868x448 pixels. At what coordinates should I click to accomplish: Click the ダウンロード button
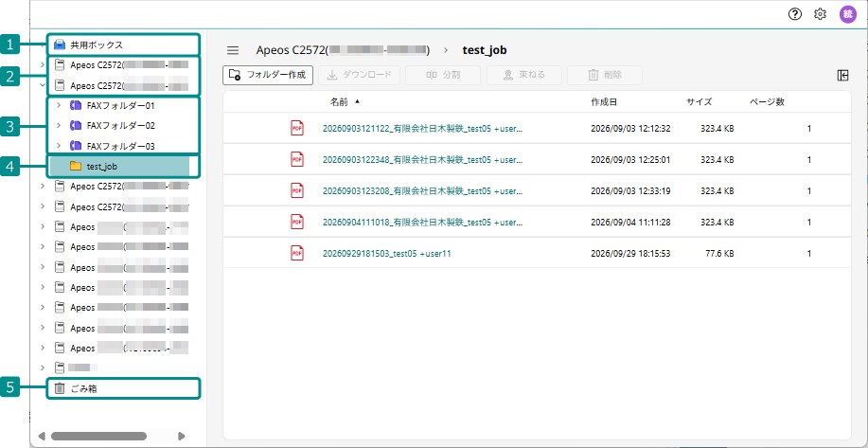coord(360,75)
